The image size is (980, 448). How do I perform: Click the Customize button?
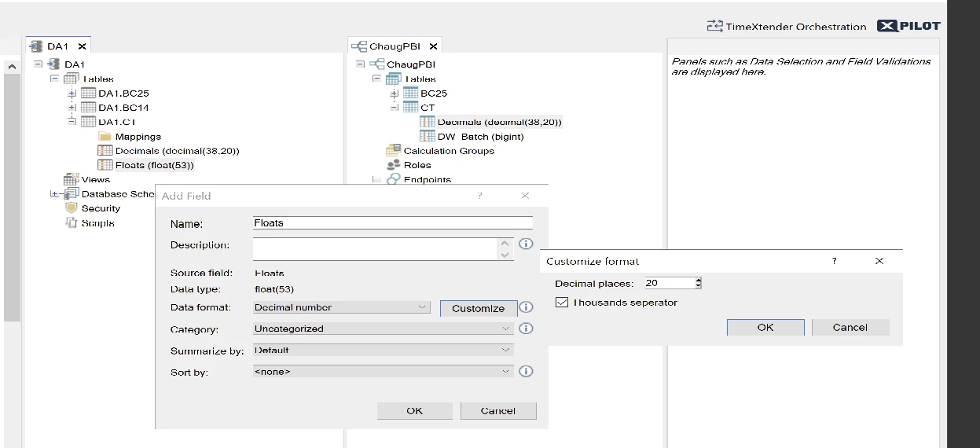coord(478,308)
